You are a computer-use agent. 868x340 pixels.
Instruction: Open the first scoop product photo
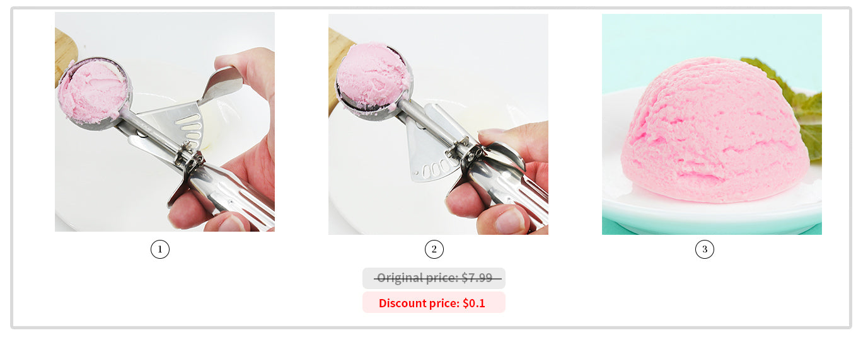(165, 122)
